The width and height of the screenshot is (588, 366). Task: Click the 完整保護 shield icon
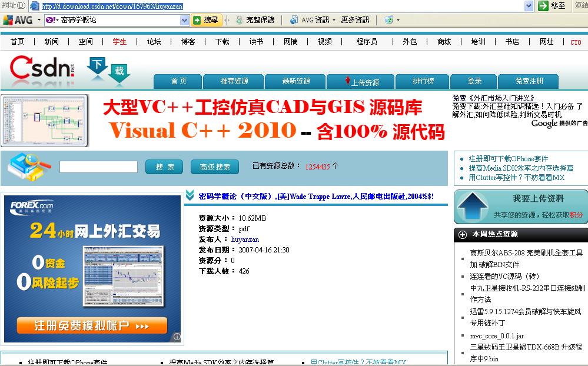coord(240,20)
